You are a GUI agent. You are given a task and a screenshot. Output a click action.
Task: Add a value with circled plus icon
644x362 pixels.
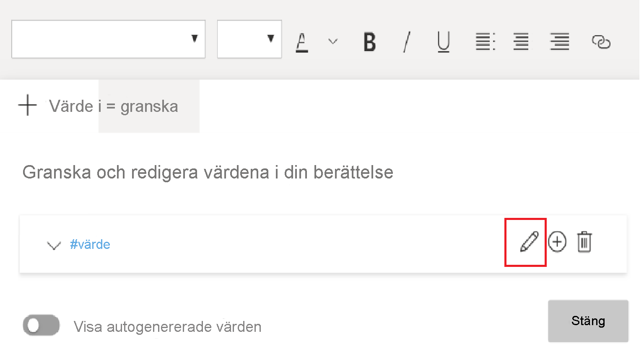pyautogui.click(x=557, y=242)
